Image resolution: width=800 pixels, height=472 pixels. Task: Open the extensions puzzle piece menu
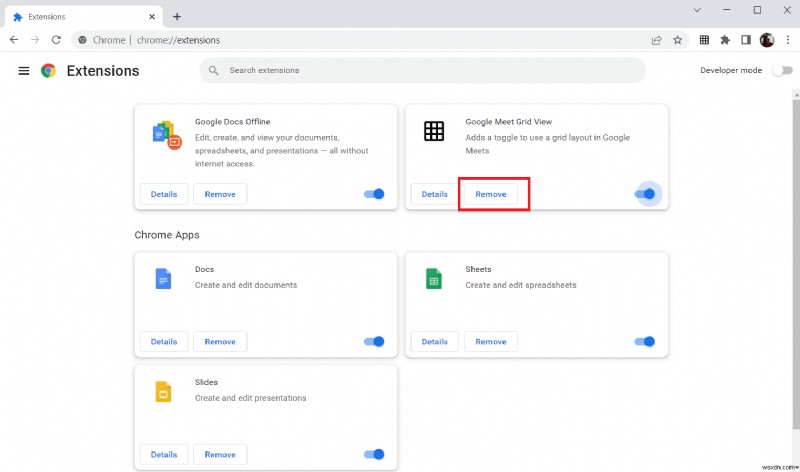coord(725,40)
